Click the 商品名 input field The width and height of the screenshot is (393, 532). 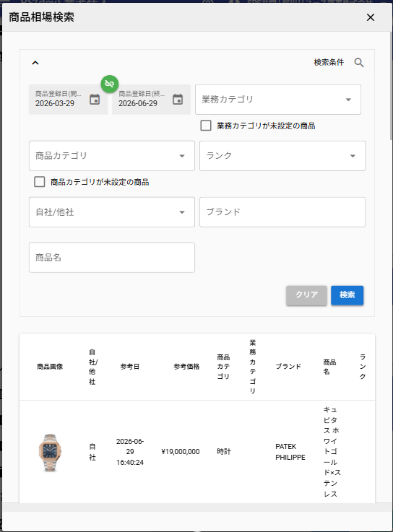point(112,258)
